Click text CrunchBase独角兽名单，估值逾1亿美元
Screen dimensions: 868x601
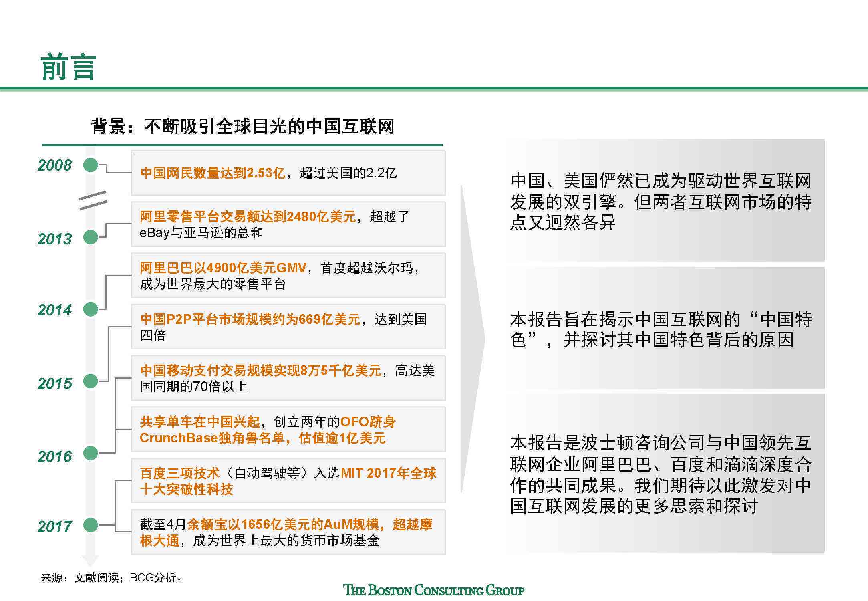click(262, 438)
